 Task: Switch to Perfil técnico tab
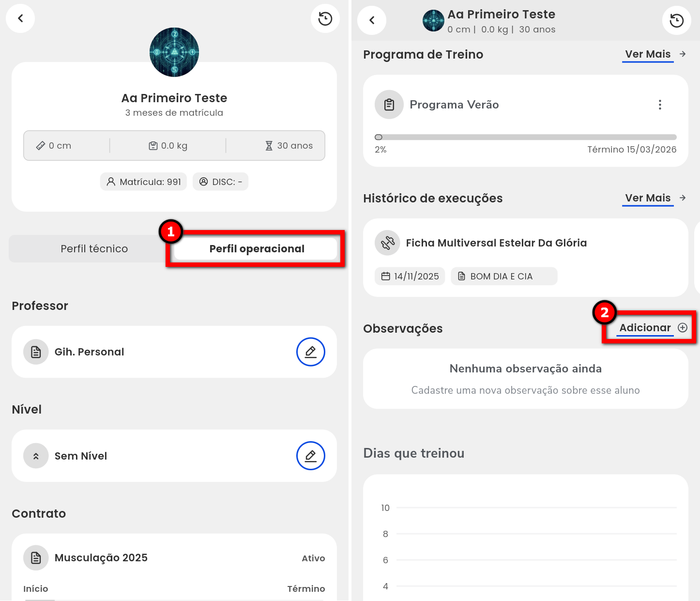(x=94, y=249)
